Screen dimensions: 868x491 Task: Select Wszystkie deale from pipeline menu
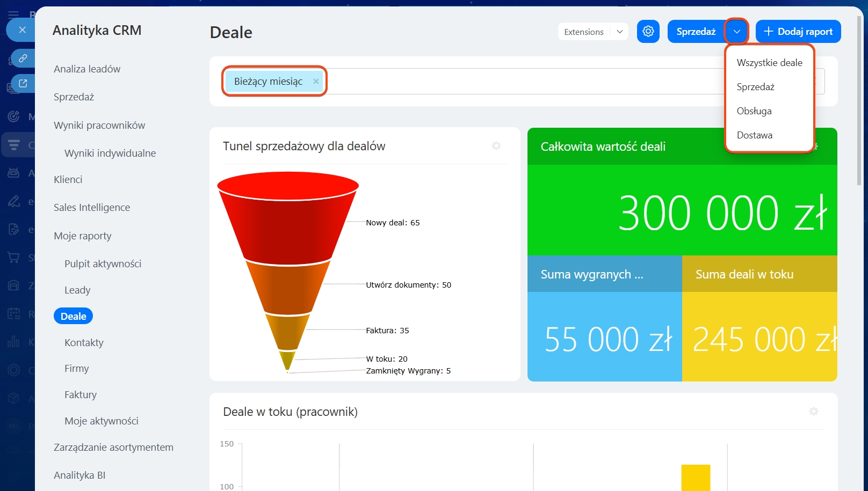click(x=769, y=63)
